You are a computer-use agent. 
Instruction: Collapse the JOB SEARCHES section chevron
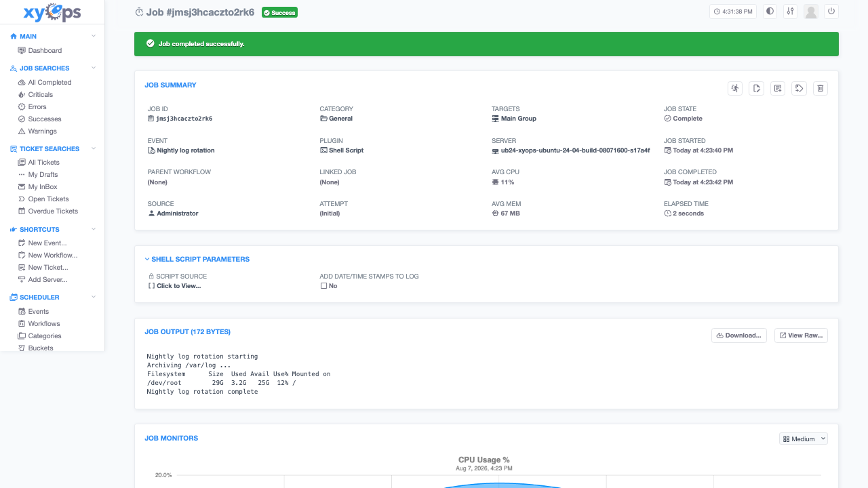94,68
